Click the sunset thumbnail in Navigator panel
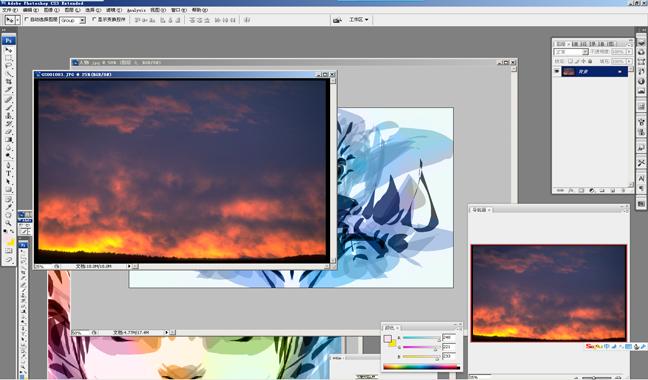Image resolution: width=648 pixels, height=380 pixels. pos(549,293)
